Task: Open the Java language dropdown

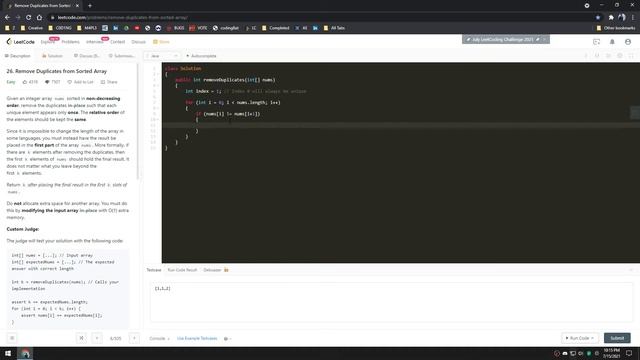Action: [x=162, y=56]
